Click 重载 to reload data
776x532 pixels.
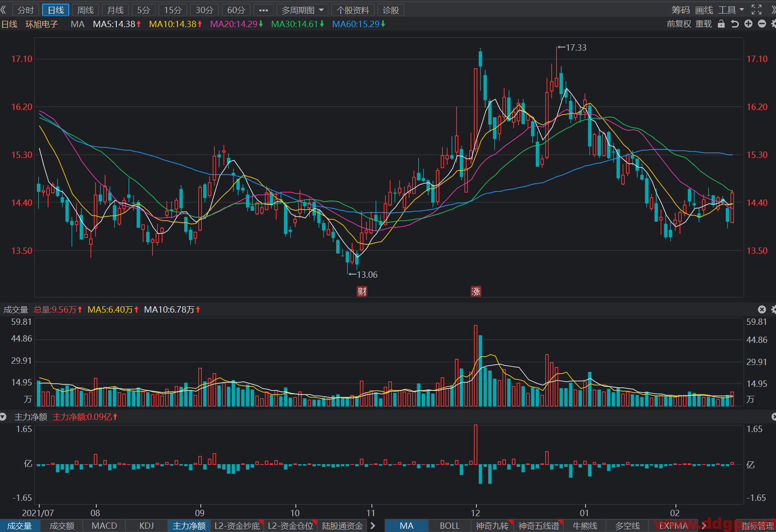tap(704, 24)
